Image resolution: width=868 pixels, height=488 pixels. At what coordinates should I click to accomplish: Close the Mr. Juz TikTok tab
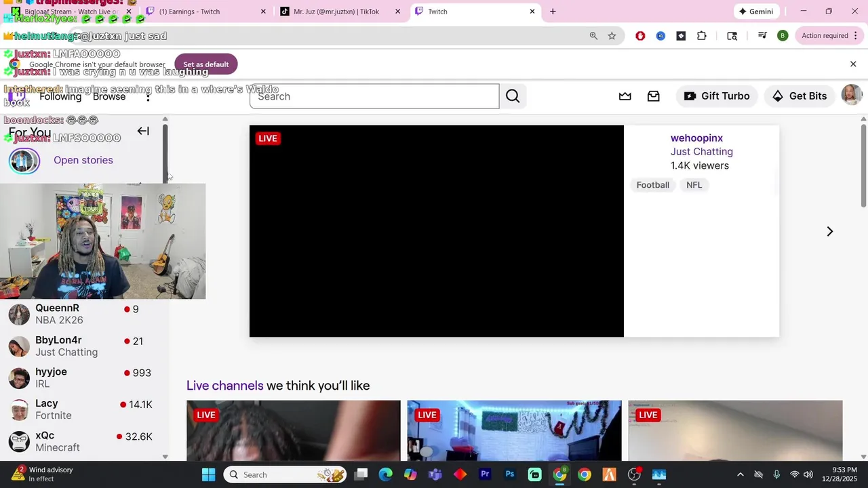pos(397,12)
